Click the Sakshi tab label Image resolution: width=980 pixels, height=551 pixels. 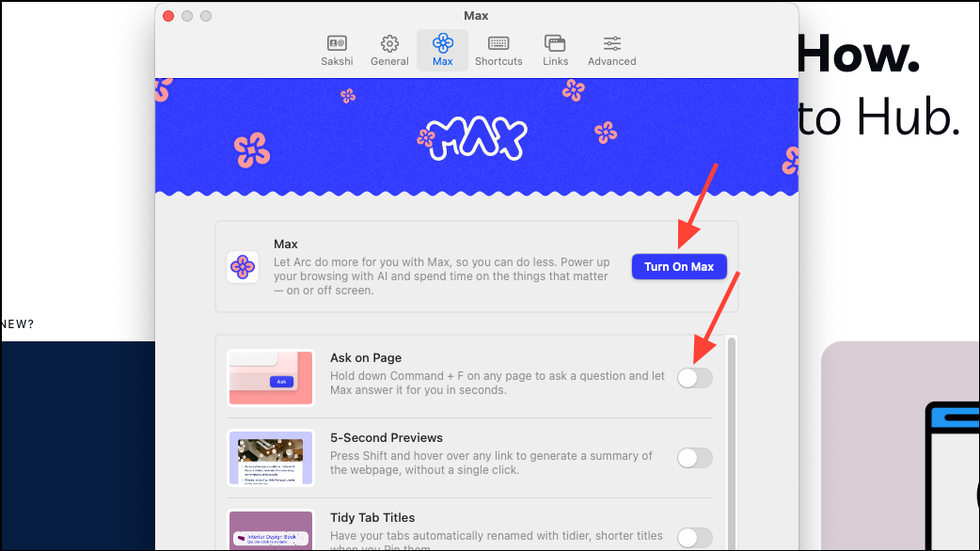pyautogui.click(x=337, y=61)
